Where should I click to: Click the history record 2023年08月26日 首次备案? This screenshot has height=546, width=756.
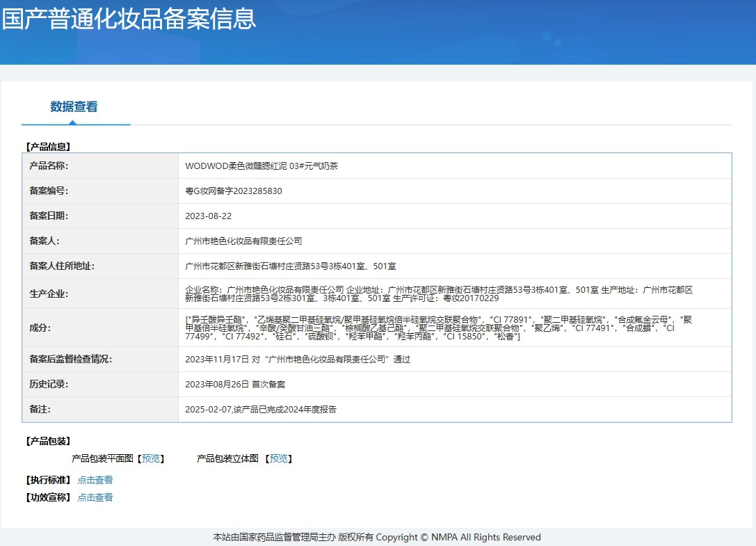click(235, 385)
